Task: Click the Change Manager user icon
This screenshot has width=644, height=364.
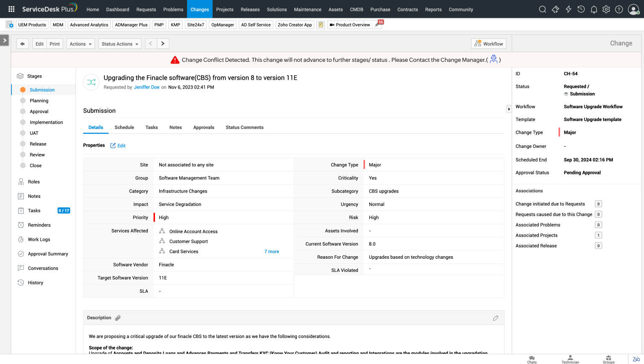Action: 494,59
